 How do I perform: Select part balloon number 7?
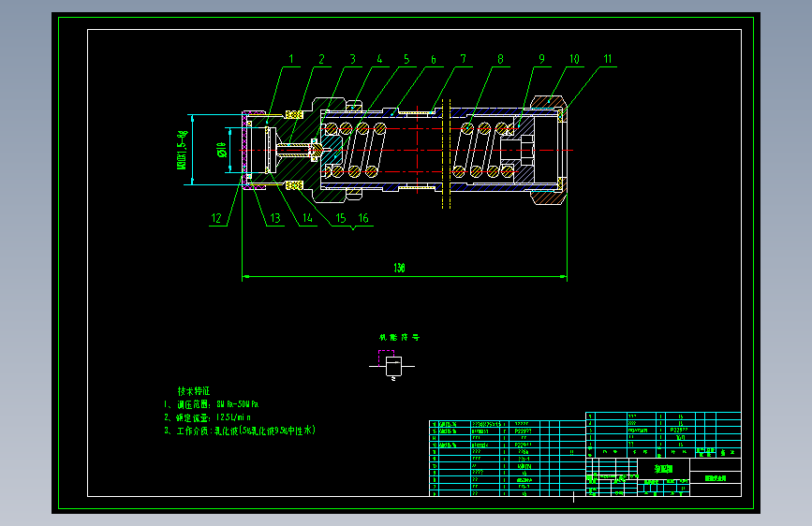[463, 59]
